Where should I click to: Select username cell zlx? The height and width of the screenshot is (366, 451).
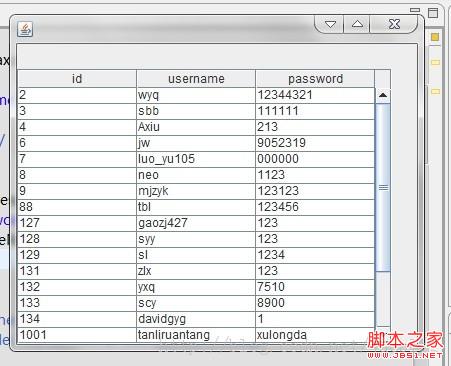pyautogui.click(x=196, y=271)
